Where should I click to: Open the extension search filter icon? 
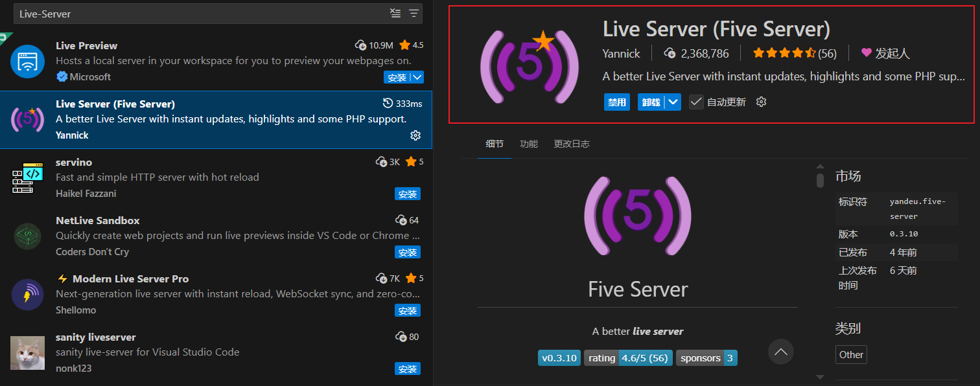414,13
